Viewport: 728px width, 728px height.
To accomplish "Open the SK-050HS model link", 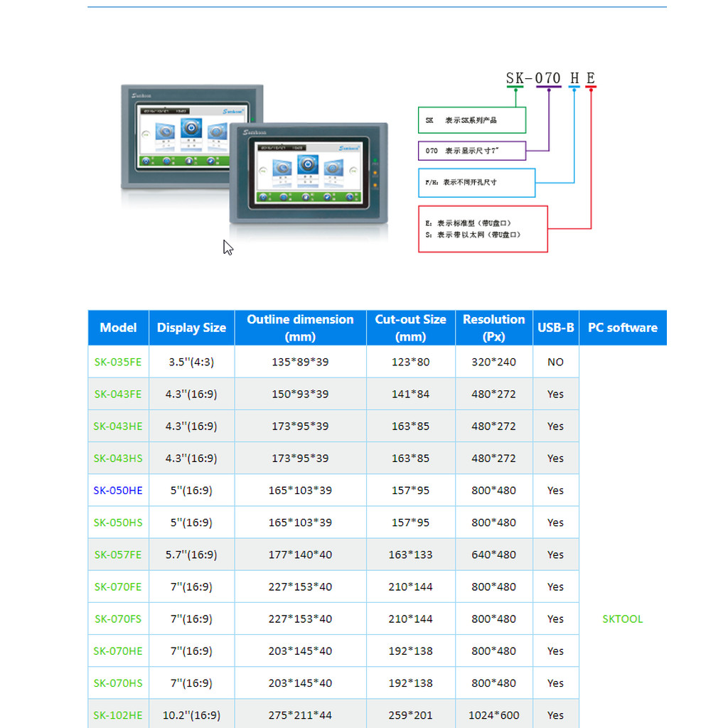I will pyautogui.click(x=118, y=523).
